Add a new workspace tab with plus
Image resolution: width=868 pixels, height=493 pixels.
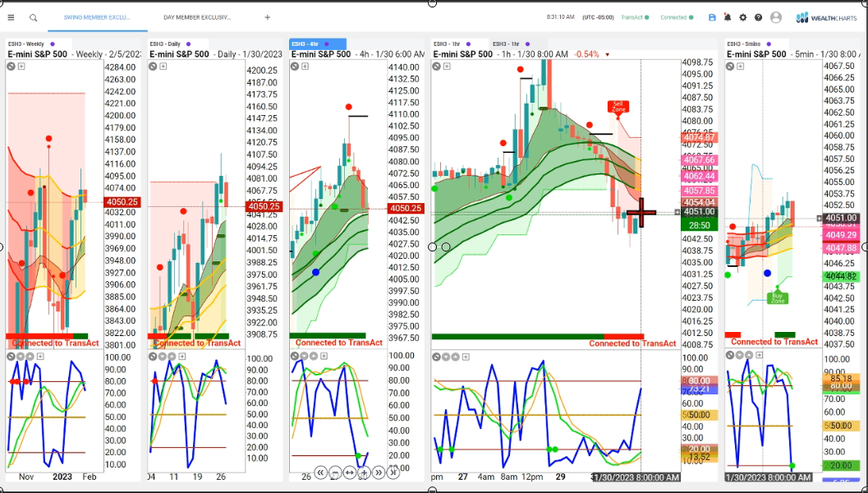point(268,18)
